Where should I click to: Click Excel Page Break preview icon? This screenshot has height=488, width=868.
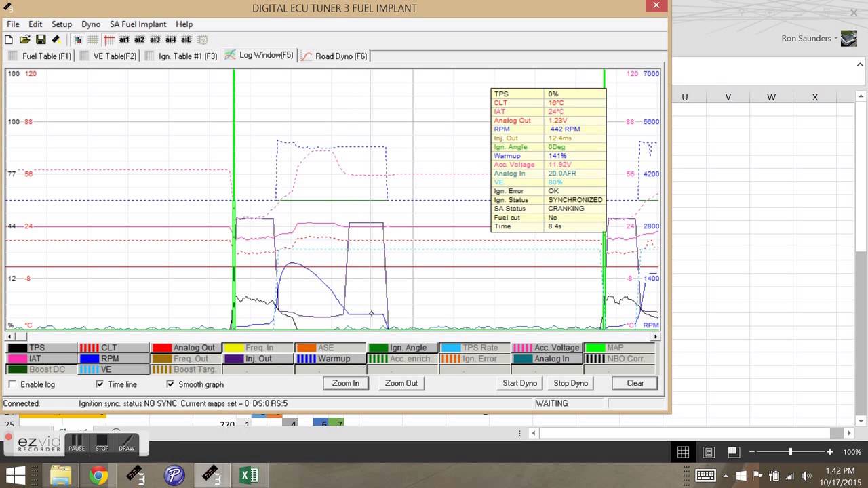click(x=734, y=452)
